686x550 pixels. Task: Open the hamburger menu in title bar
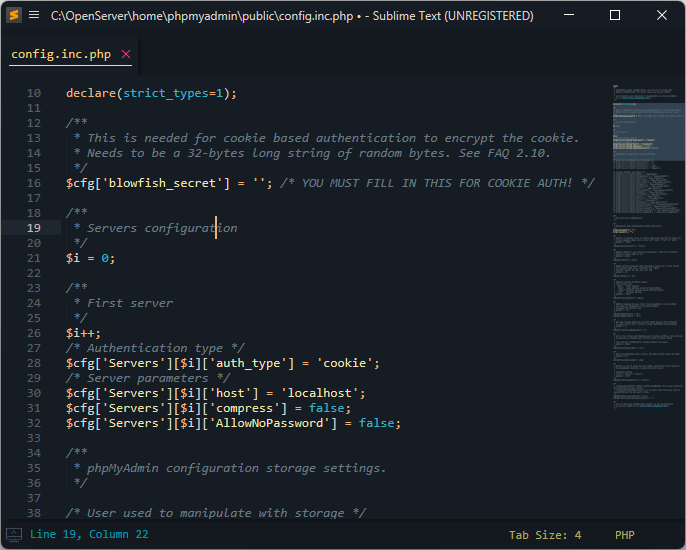click(35, 15)
